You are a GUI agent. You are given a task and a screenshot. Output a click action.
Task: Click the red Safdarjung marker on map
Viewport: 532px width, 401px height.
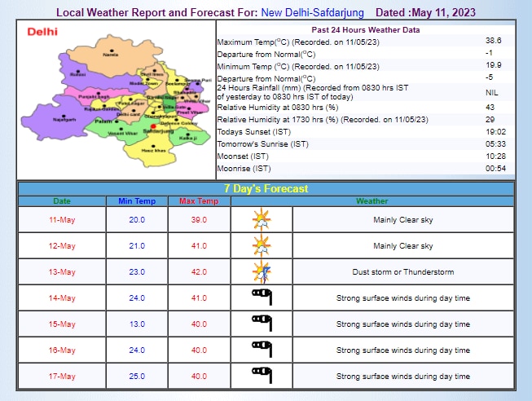152,126
